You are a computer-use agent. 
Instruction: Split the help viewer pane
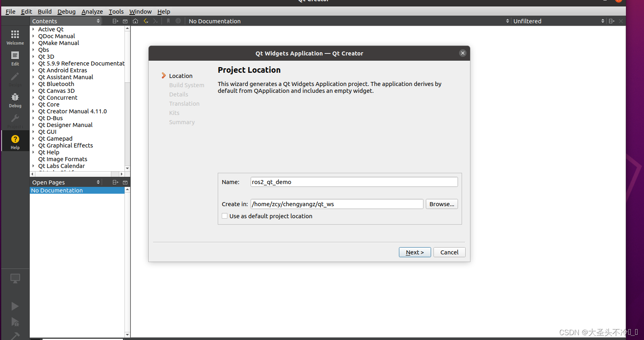611,21
